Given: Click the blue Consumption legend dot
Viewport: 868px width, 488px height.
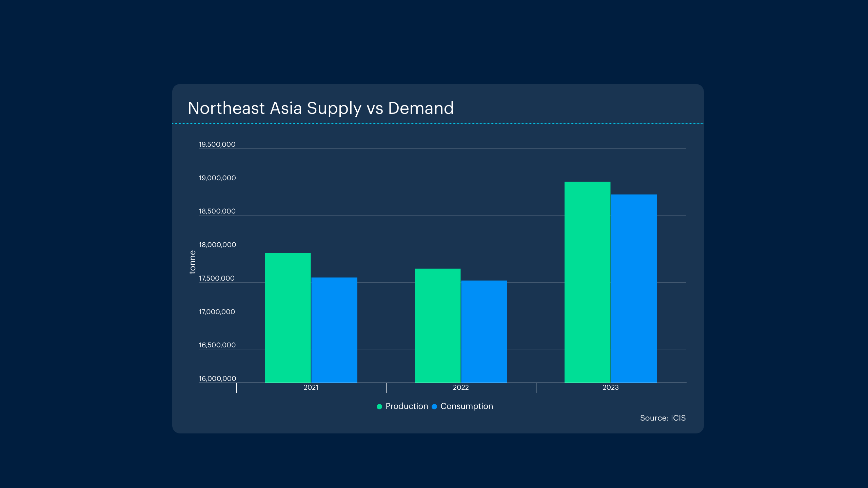Looking at the screenshot, I should click(x=434, y=406).
